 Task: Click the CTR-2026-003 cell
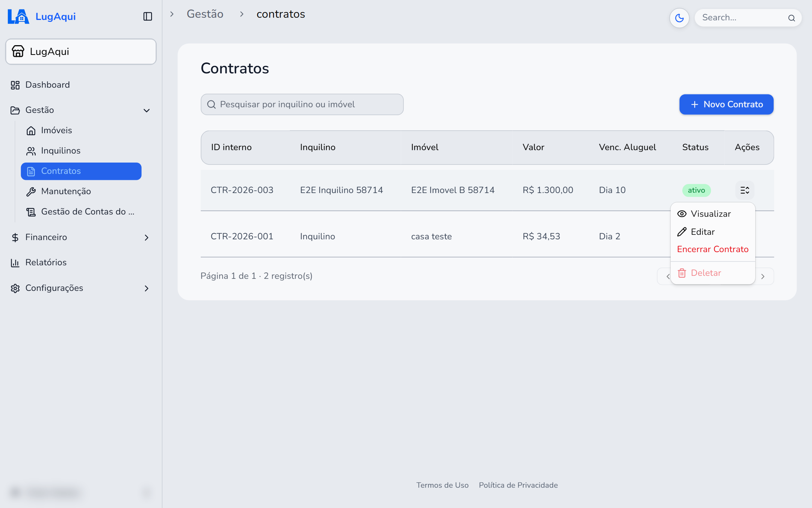coord(242,190)
